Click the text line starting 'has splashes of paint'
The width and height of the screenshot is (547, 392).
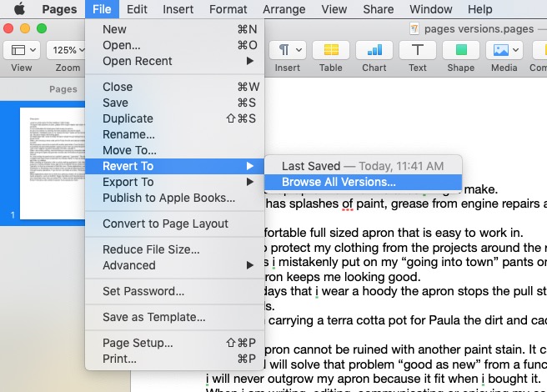(x=406, y=204)
